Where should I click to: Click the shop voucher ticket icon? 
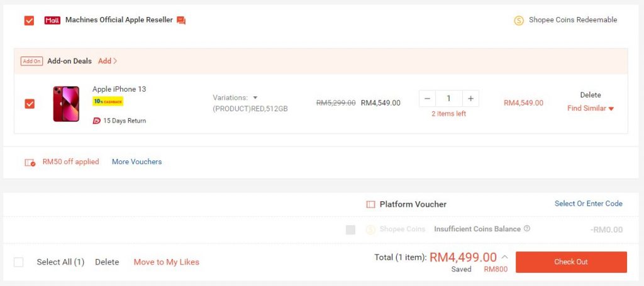[30, 163]
